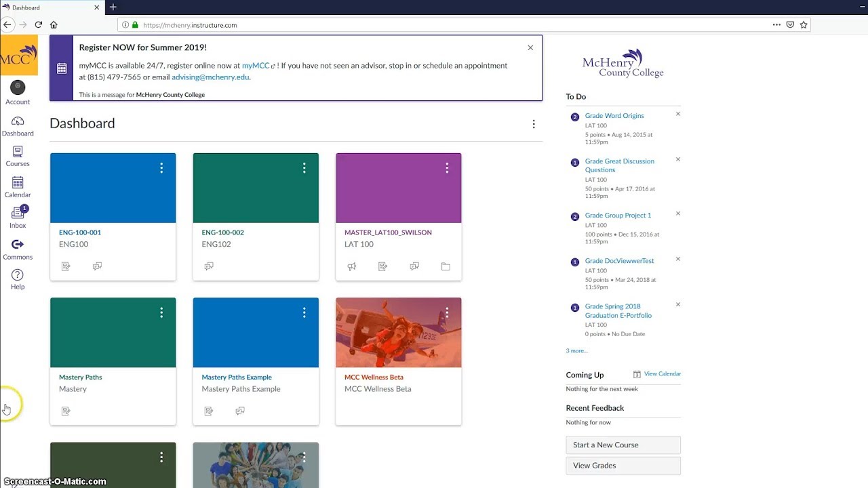The width and height of the screenshot is (868, 488).
Task: Open the Pocket save icon in address bar
Action: [790, 24]
